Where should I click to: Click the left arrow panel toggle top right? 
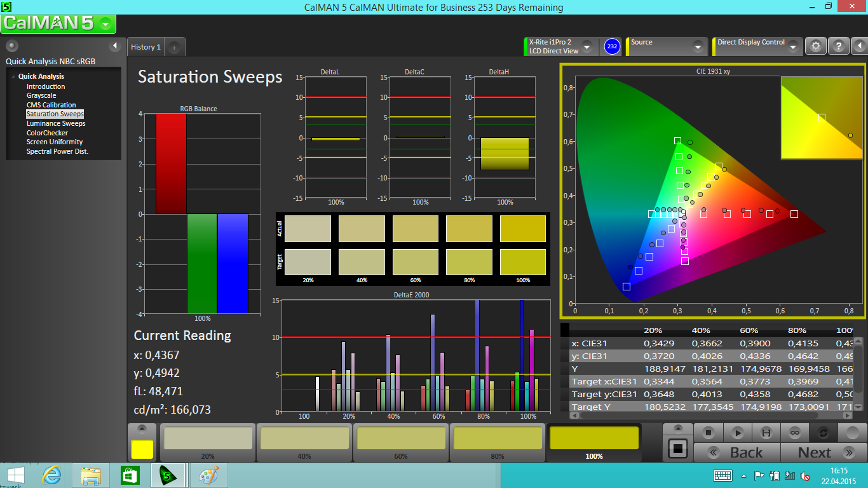(859, 46)
